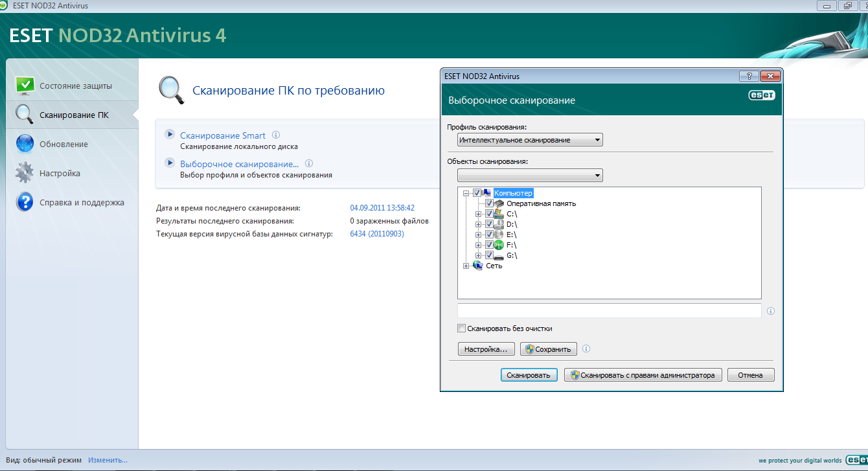
Task: Uncheck the D:\ drive checkbox
Action: click(x=489, y=224)
